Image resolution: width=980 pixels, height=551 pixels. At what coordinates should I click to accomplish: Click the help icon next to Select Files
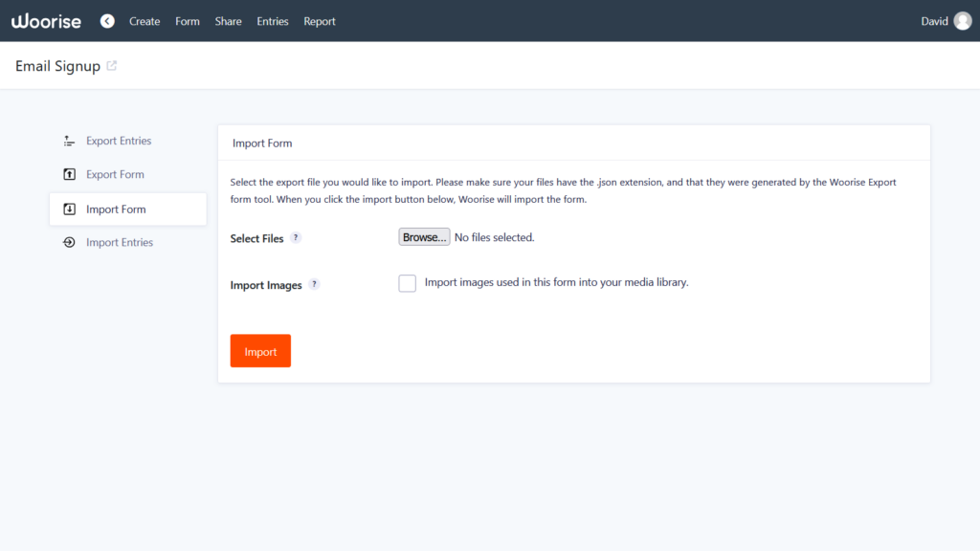pos(296,237)
